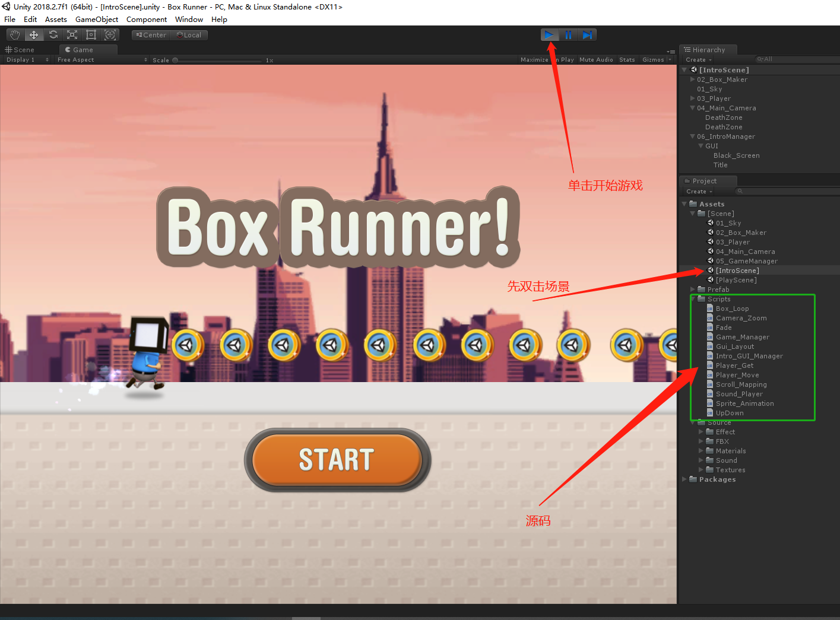The width and height of the screenshot is (840, 620).
Task: Select the Effect folder icon
Action: click(x=709, y=432)
